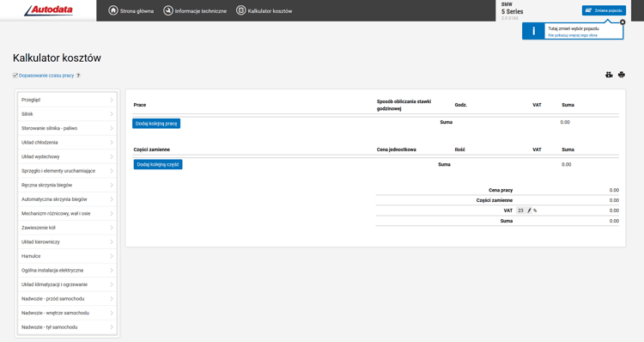Screen dimensions: 644x342
Task: Expand the Przegląd category
Action: (x=67, y=100)
